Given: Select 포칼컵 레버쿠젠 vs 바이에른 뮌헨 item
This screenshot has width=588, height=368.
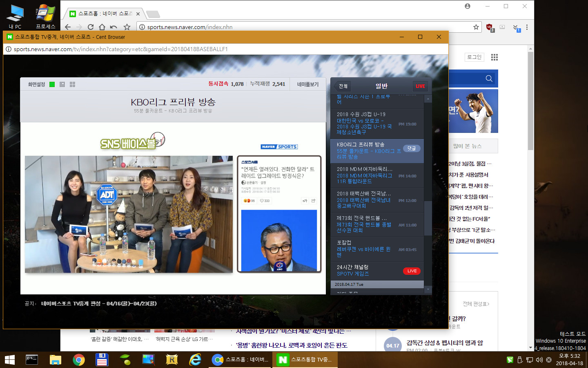Looking at the screenshot, I should click(377, 249).
